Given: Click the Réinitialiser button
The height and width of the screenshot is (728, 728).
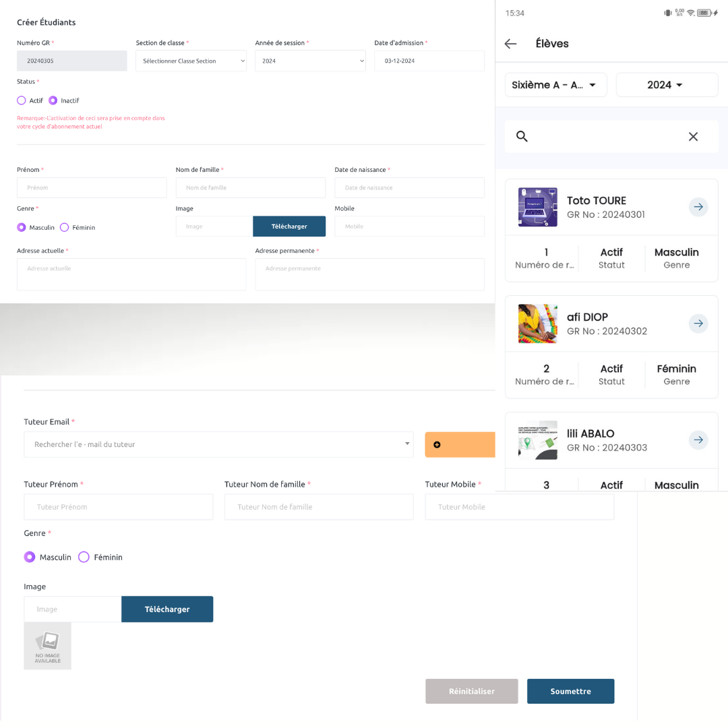Looking at the screenshot, I should point(471,691).
